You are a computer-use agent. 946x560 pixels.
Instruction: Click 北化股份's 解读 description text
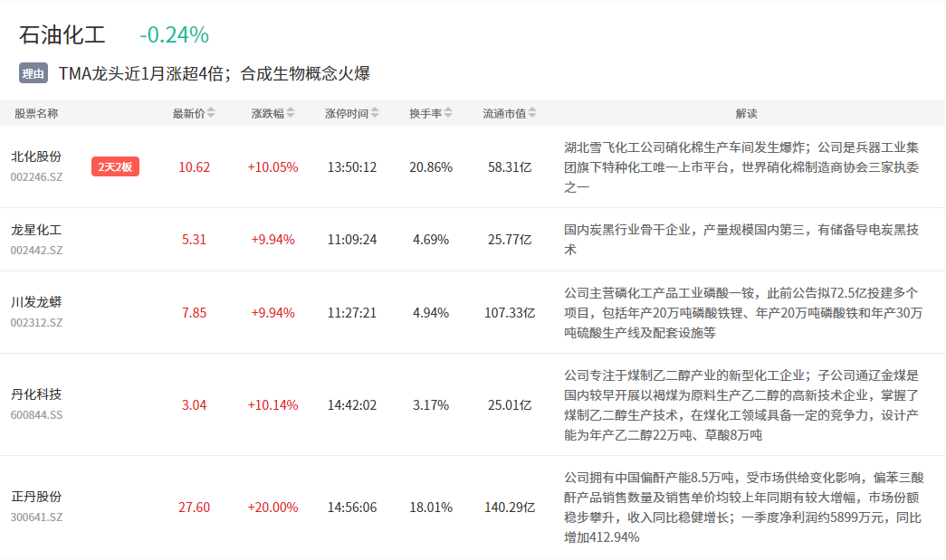pyautogui.click(x=741, y=167)
